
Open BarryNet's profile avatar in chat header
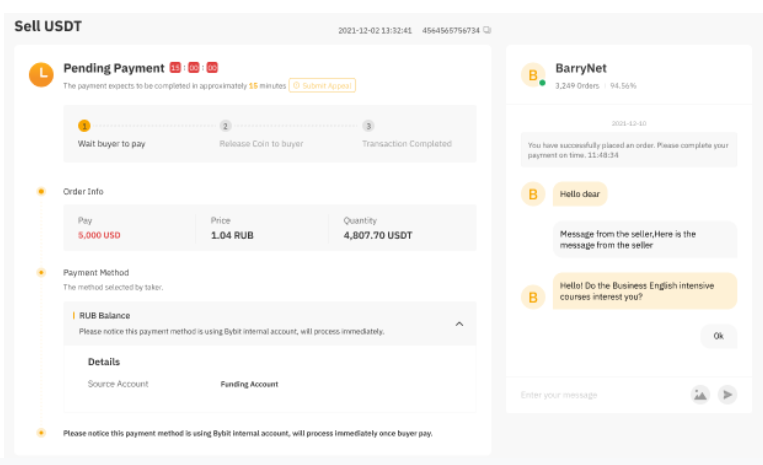pos(533,75)
